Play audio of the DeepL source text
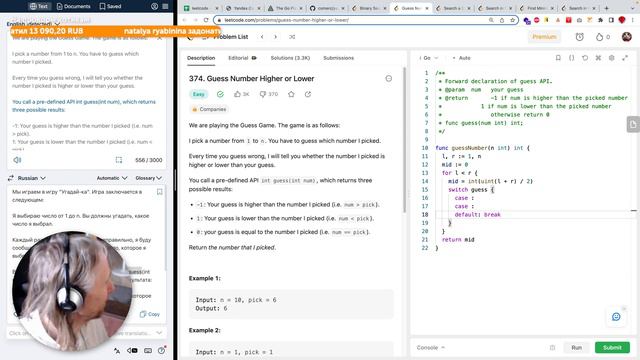Screen dimensions: 640x360 click(x=17, y=160)
